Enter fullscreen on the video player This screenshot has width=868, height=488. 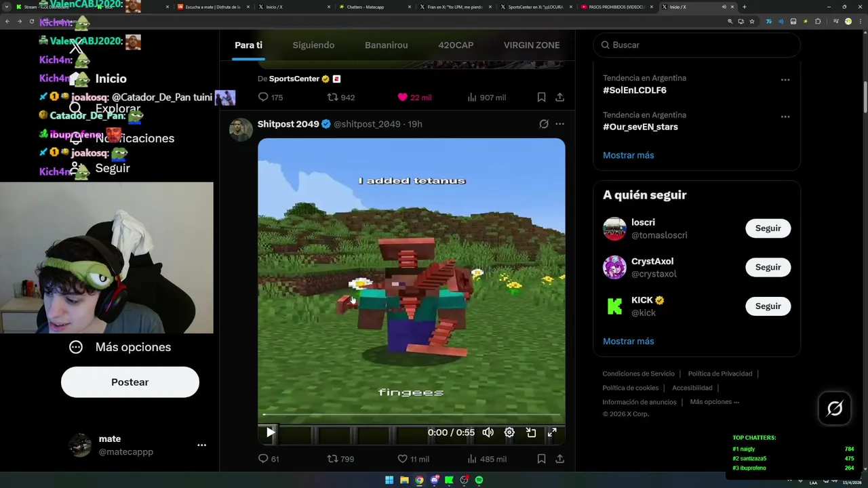[552, 432]
